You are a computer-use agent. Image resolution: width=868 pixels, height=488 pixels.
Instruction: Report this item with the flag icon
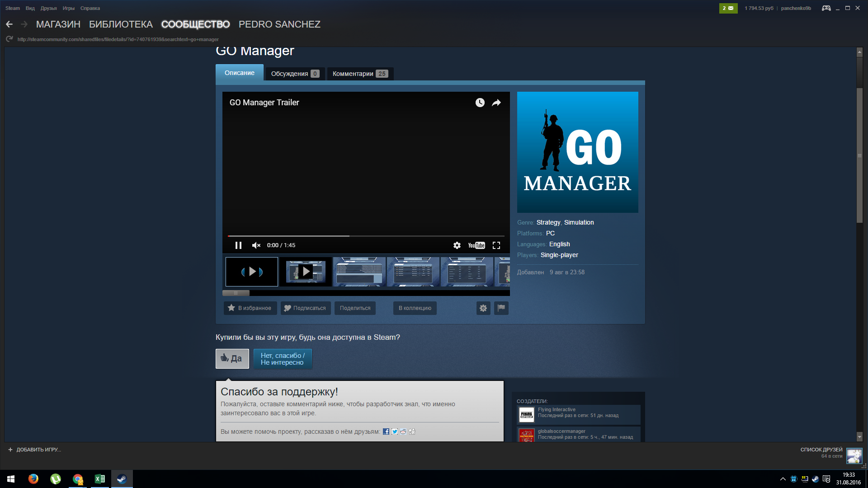point(501,308)
